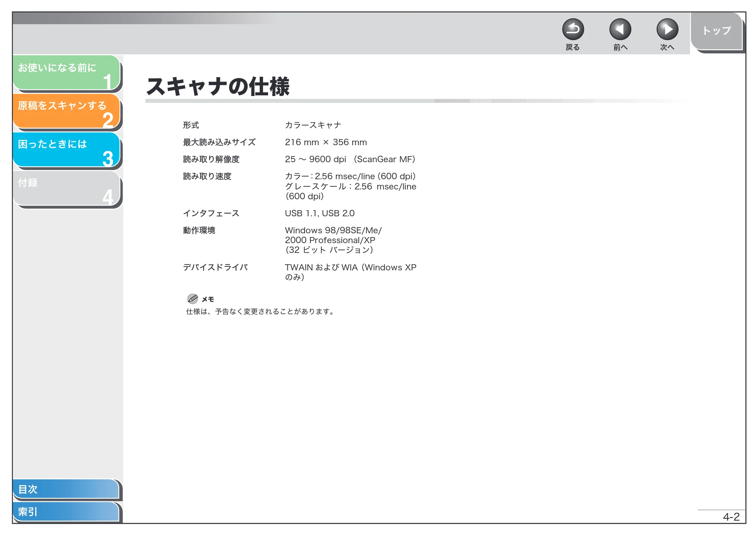
Task: Click the value USB 1.1, USB 2.0
Action: point(320,213)
